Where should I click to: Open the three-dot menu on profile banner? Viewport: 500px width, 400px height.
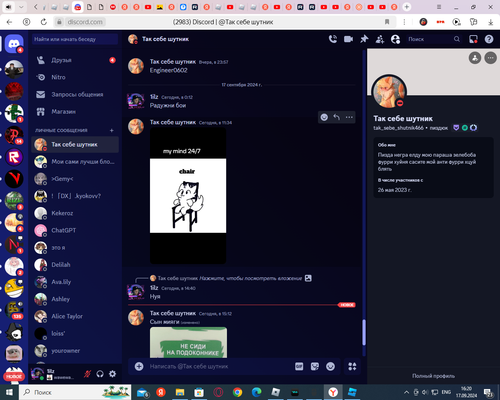(x=490, y=58)
